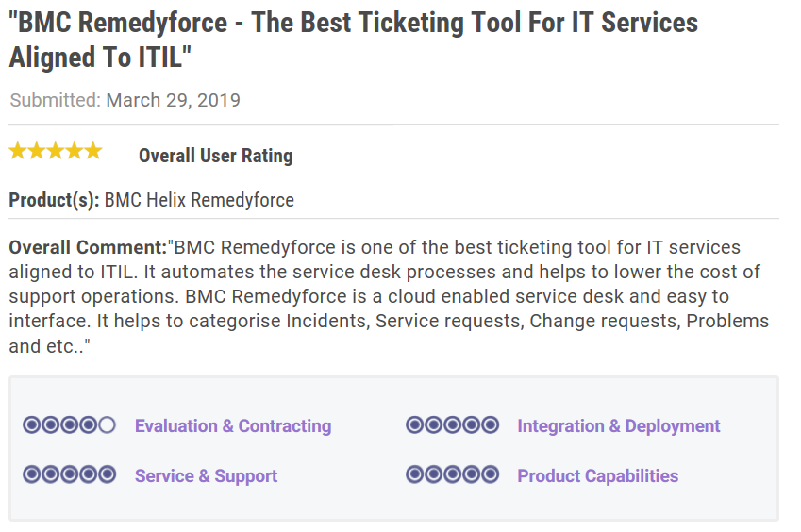Click the last circle beside Product Capabilities
Viewport: 801px width, 532px height.
pyautogui.click(x=491, y=474)
